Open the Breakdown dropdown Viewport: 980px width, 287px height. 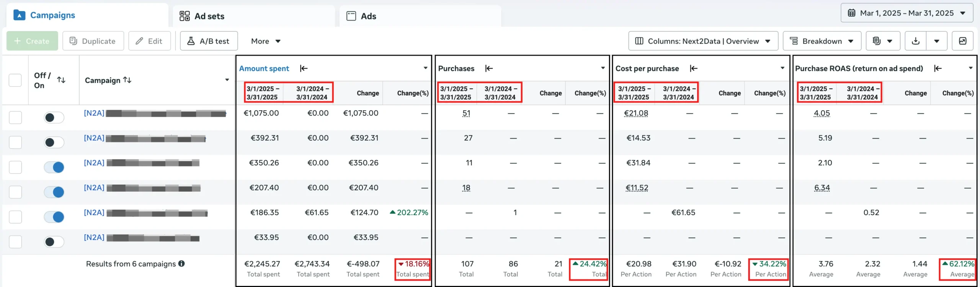point(822,41)
